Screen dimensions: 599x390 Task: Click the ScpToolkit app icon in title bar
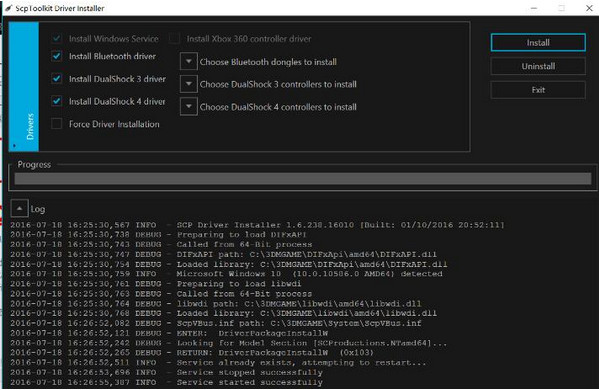click(8, 8)
